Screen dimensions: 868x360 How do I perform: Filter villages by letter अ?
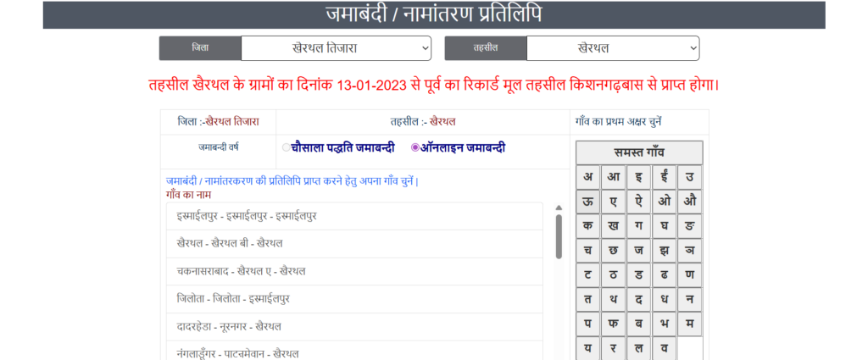tap(588, 178)
